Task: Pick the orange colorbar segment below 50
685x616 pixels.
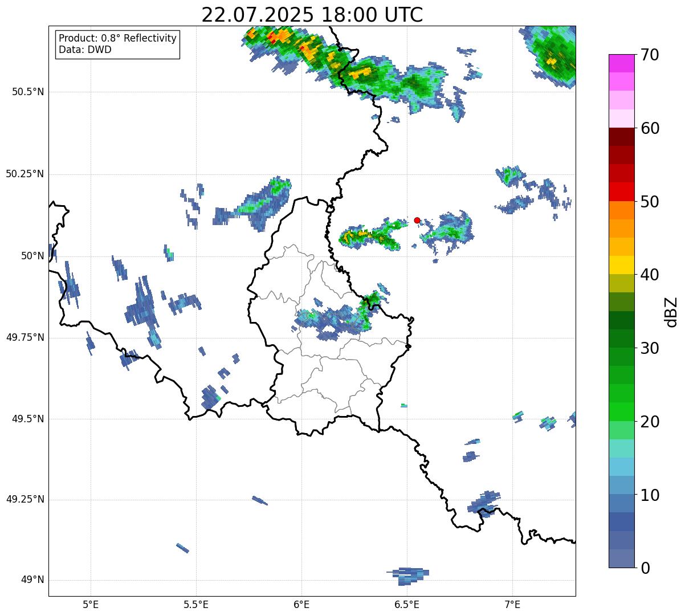Action: click(621, 210)
